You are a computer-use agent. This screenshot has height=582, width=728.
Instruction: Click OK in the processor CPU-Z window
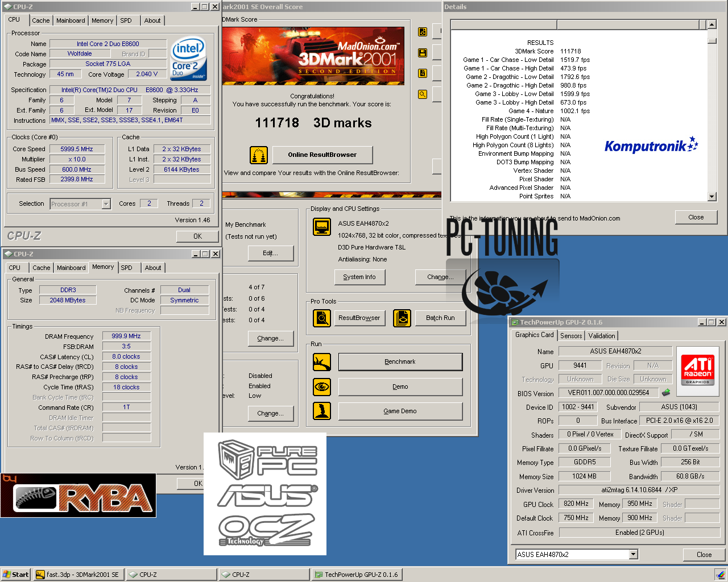[x=197, y=236]
